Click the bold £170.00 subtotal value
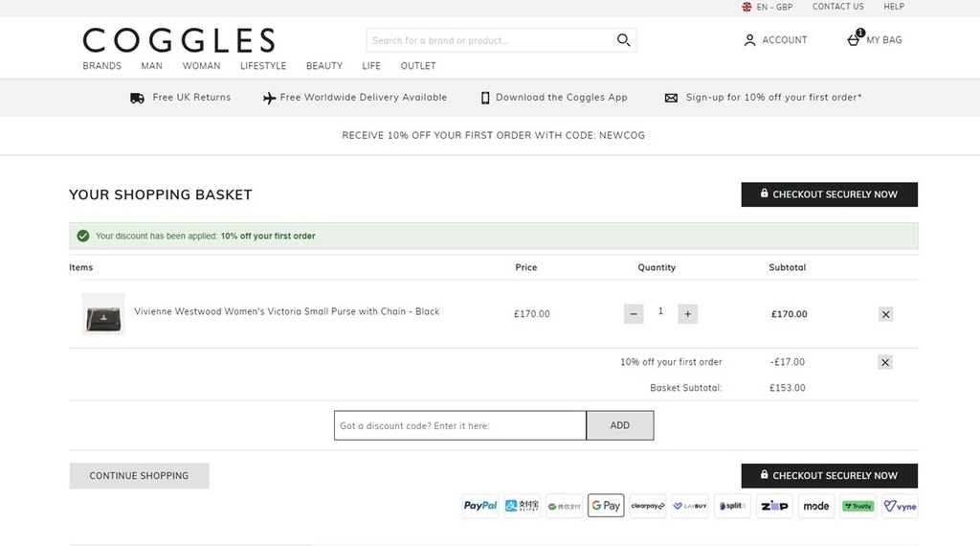The image size is (980, 546). [789, 314]
